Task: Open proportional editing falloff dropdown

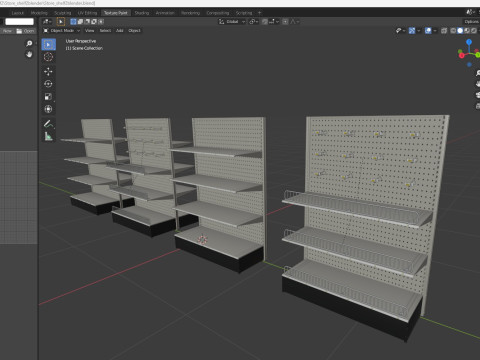Action: click(x=295, y=22)
